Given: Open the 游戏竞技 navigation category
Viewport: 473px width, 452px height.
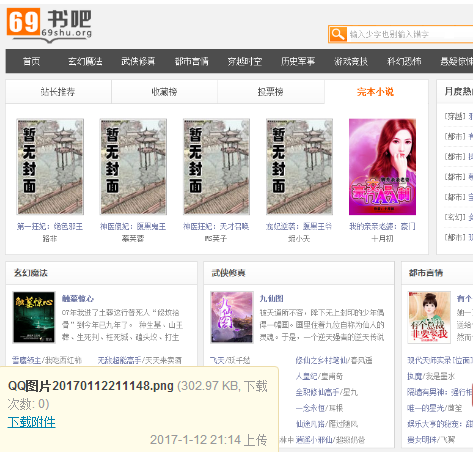Looking at the screenshot, I should (x=351, y=61).
